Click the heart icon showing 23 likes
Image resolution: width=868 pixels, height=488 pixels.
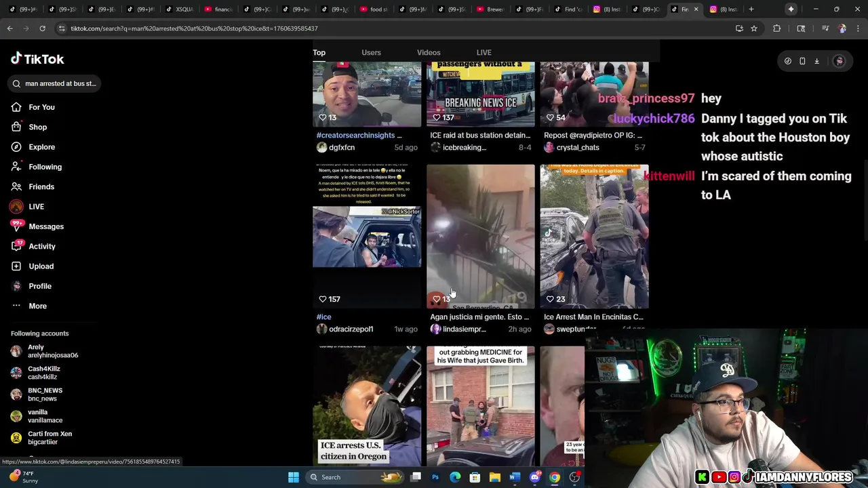click(x=550, y=299)
